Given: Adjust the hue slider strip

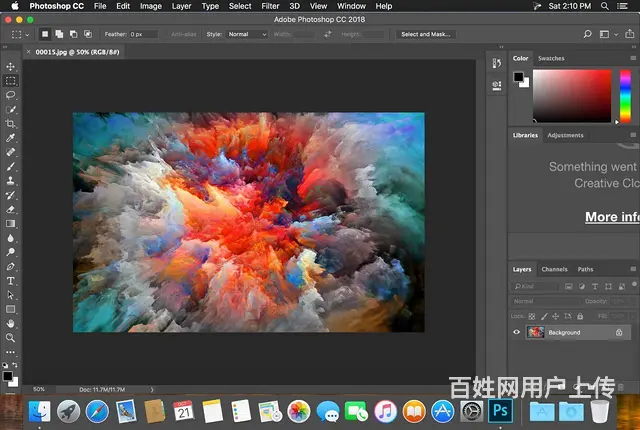Looking at the screenshot, I should pos(625,96).
